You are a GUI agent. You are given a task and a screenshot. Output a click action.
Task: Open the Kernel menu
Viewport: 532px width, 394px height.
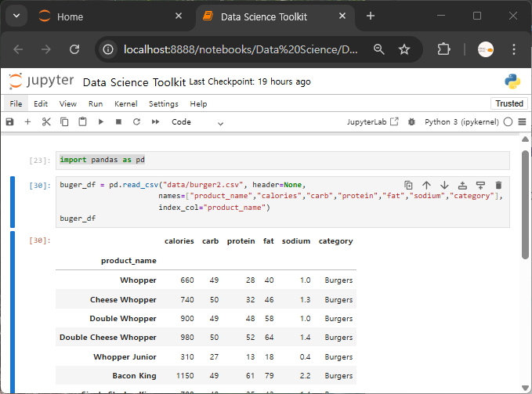pos(126,103)
